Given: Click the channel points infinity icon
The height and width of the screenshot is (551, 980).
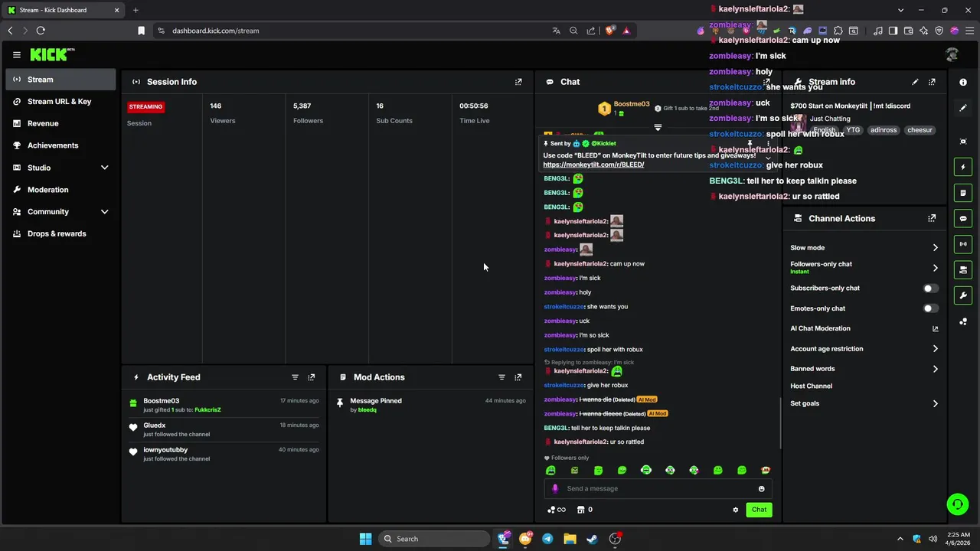Looking at the screenshot, I should (x=557, y=510).
